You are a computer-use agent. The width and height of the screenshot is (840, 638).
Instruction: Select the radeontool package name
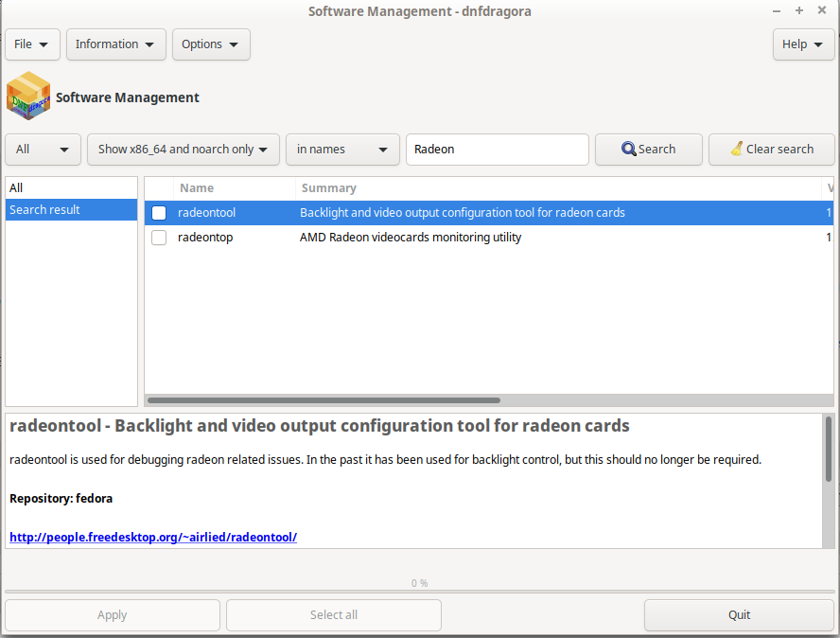(x=206, y=213)
